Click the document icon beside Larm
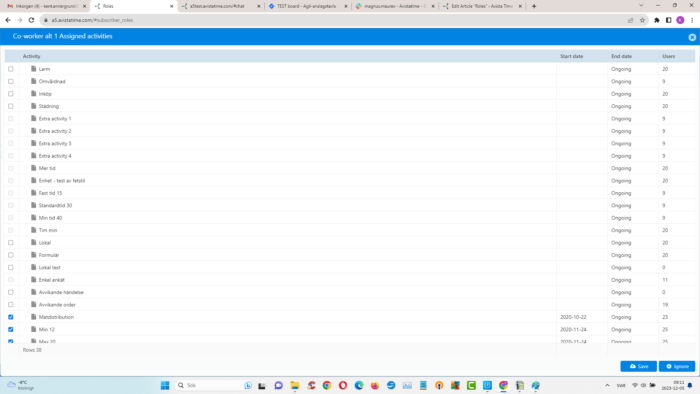 pyautogui.click(x=33, y=69)
